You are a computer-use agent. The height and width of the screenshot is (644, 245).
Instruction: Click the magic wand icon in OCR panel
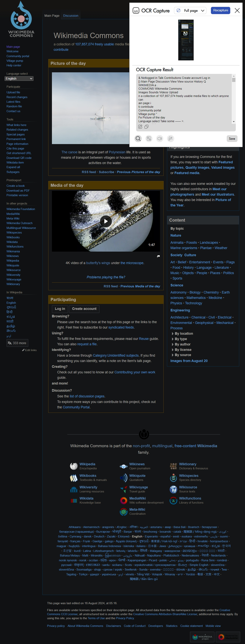(171, 138)
